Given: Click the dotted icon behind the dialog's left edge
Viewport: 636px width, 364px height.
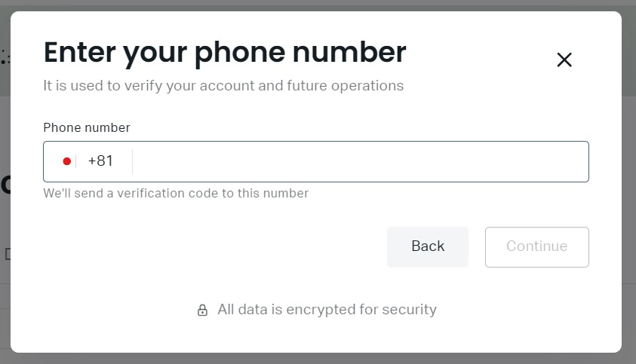Looking at the screenshot, I should 5,57.
